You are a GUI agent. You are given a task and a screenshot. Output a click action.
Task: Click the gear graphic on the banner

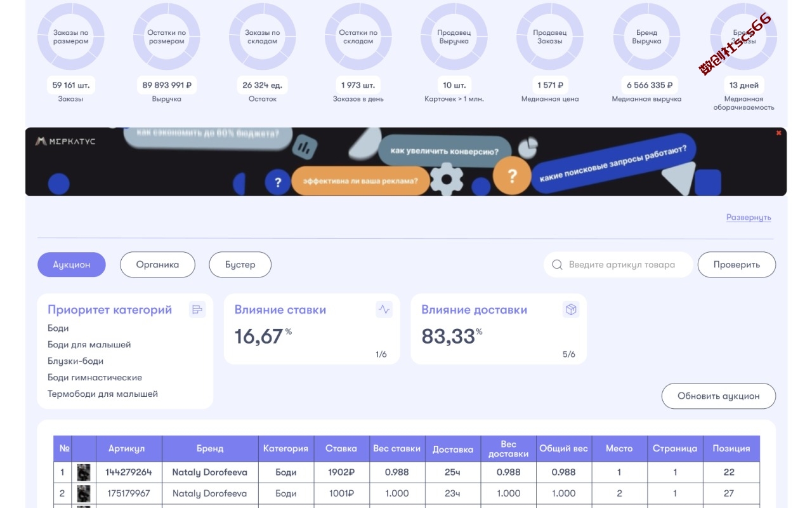[x=447, y=179]
